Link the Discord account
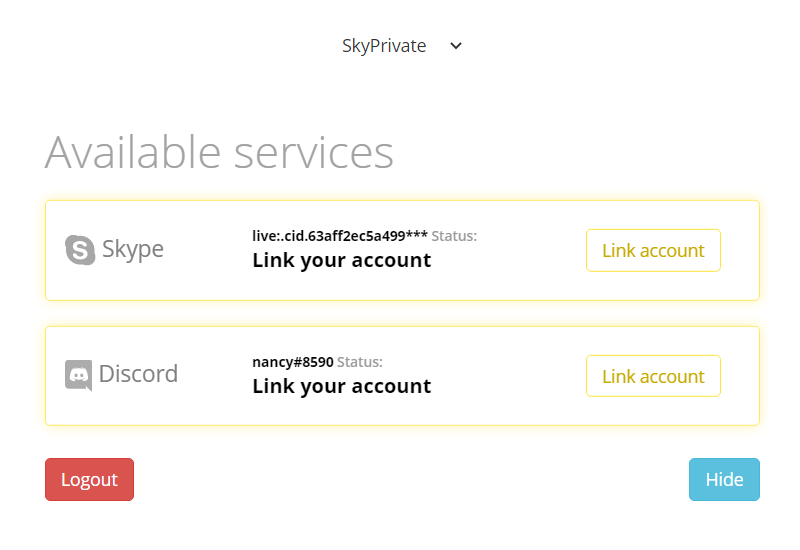The height and width of the screenshot is (550, 800). click(x=653, y=376)
